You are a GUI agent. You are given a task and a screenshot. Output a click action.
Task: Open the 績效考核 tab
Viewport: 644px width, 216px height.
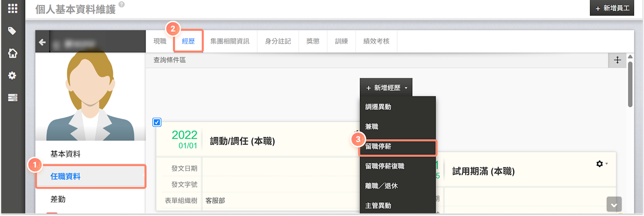[x=376, y=41]
